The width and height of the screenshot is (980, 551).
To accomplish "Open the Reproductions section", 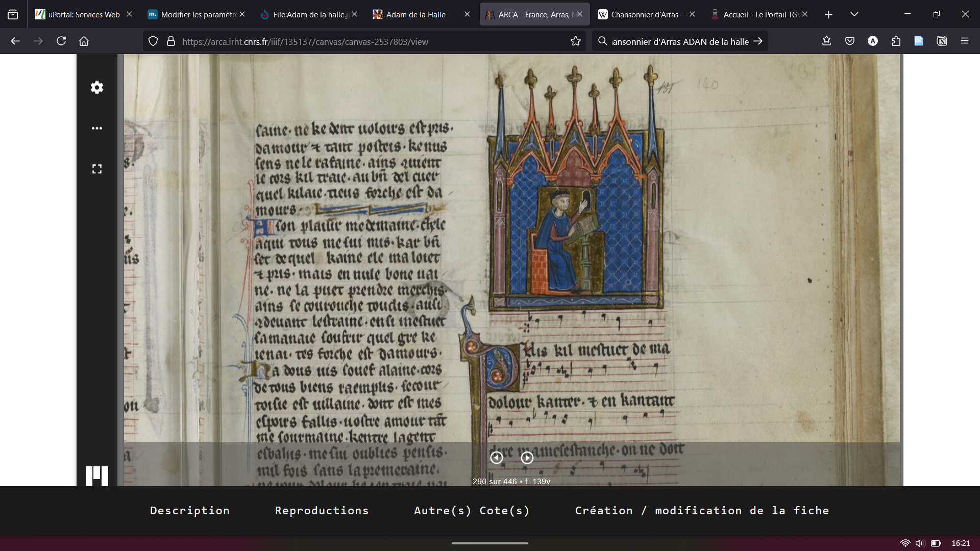I will pos(322,511).
